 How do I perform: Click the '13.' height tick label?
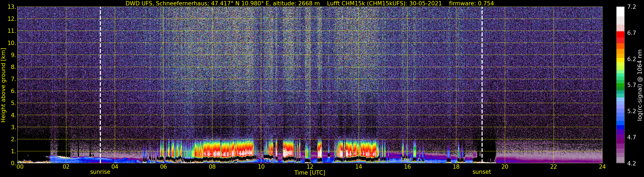(x=12, y=7)
